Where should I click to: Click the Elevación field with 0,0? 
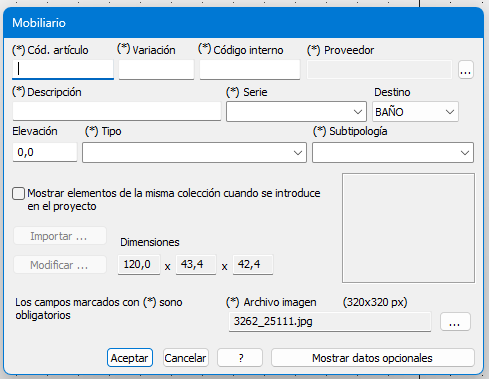[45, 152]
